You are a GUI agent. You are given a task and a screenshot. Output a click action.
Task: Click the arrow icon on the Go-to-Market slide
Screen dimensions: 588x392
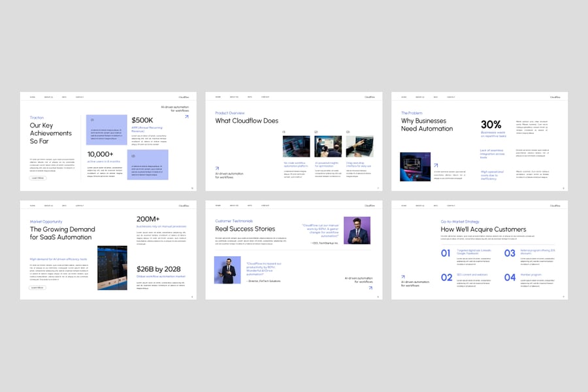tap(403, 276)
